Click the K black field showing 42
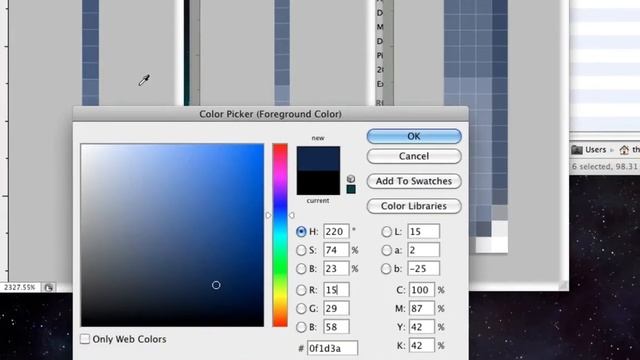Screen dimensions: 640x360 422,345
